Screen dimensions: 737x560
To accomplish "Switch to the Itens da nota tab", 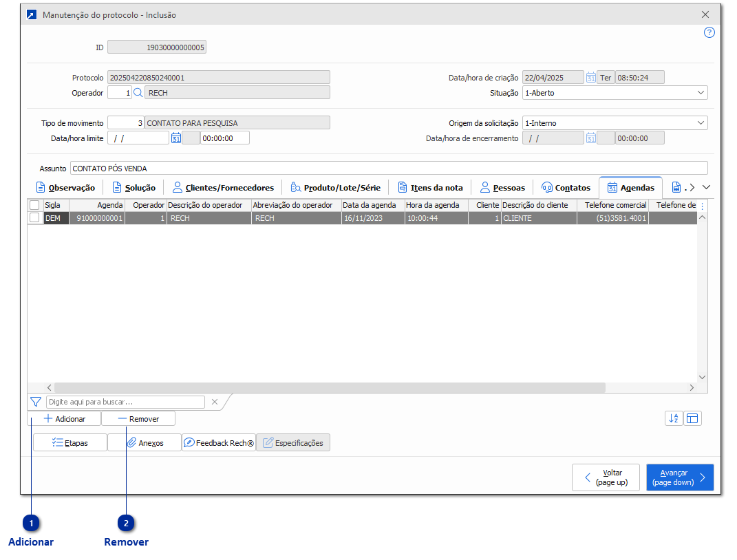I will [x=430, y=187].
